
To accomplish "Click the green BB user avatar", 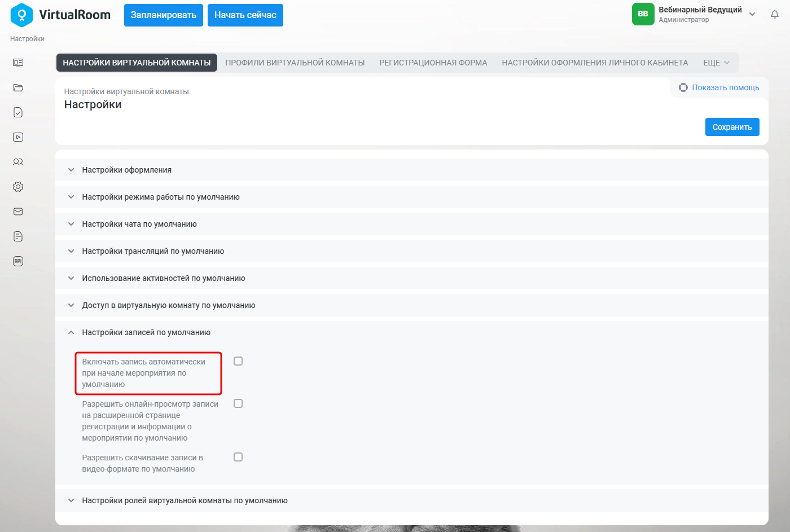I will (x=643, y=14).
